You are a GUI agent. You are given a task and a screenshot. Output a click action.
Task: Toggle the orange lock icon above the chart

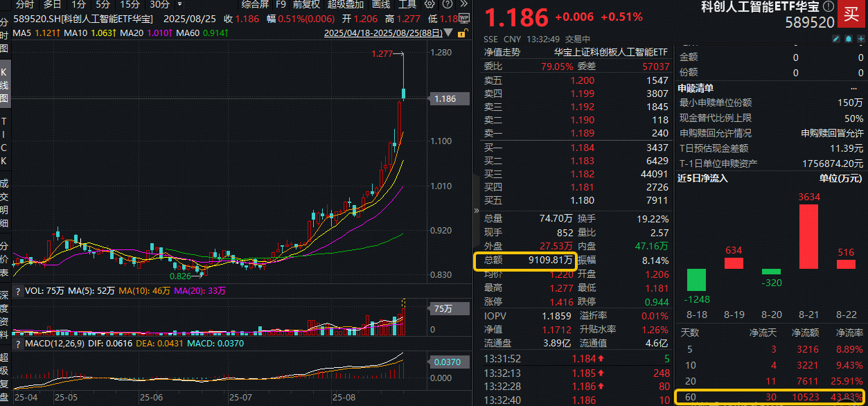pos(461,33)
